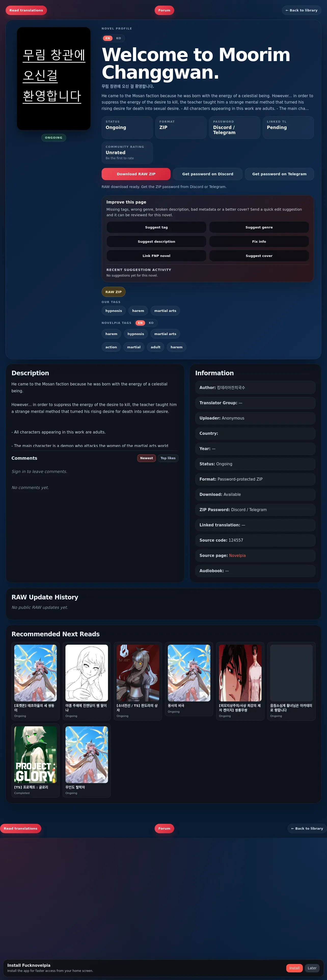Click the top Back to library button

302,10
